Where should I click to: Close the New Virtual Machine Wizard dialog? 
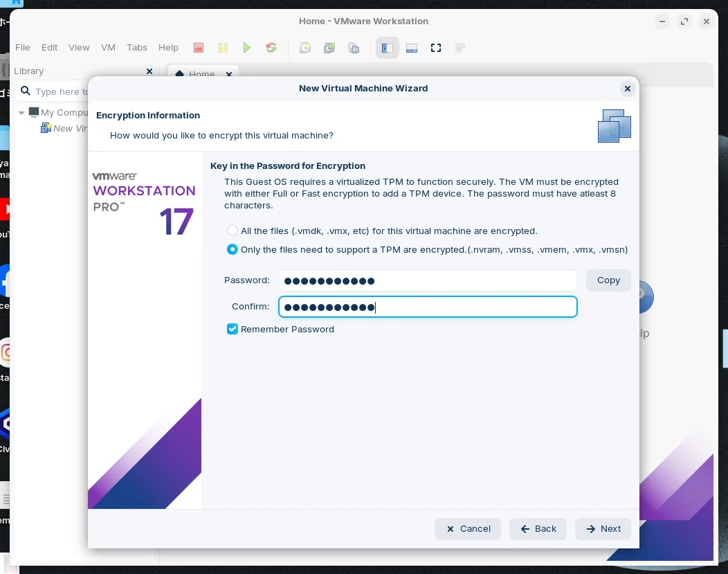627,88
